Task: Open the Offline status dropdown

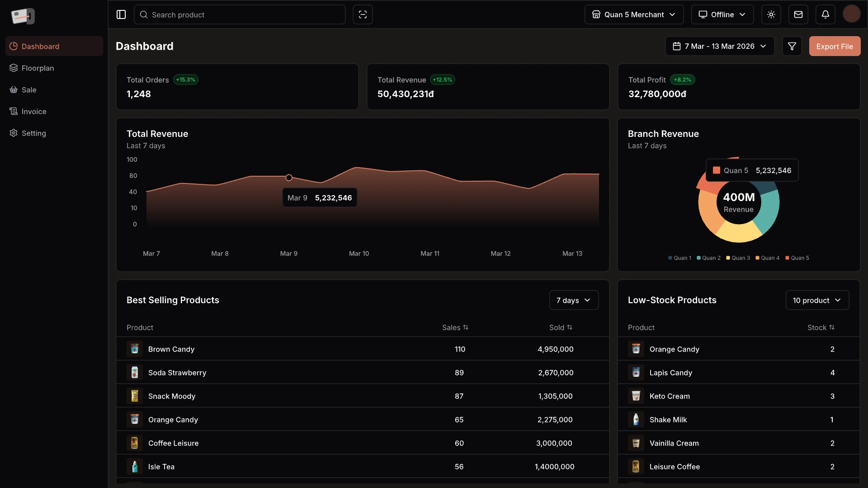Action: pos(722,14)
